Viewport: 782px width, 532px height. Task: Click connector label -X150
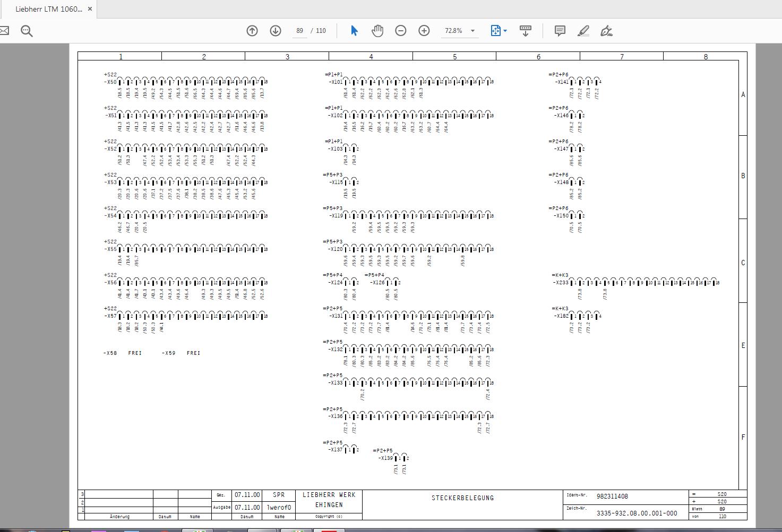(561, 216)
